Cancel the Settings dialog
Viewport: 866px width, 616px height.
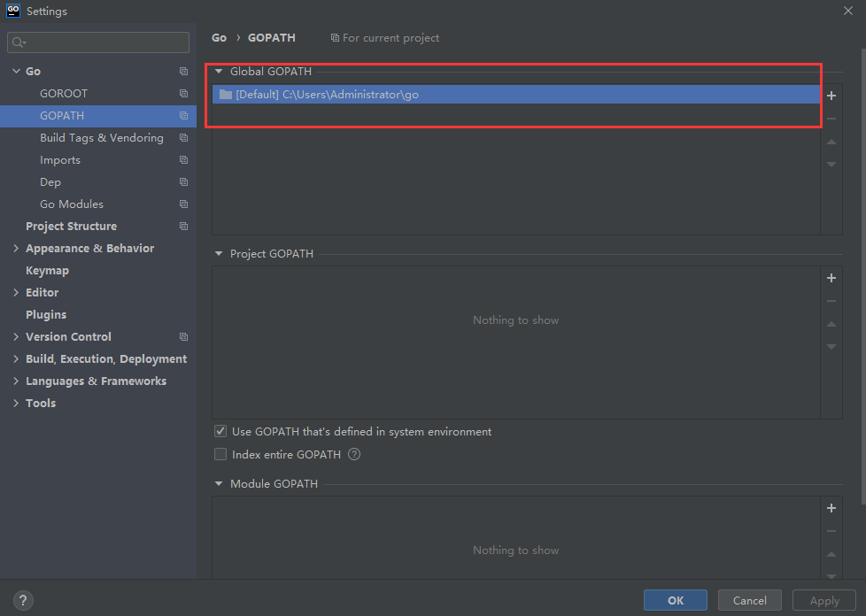pos(749,600)
